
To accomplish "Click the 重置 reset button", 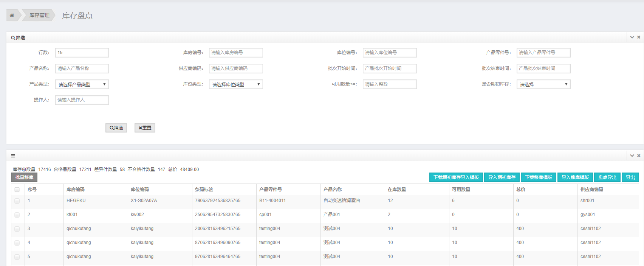I will 145,128.
